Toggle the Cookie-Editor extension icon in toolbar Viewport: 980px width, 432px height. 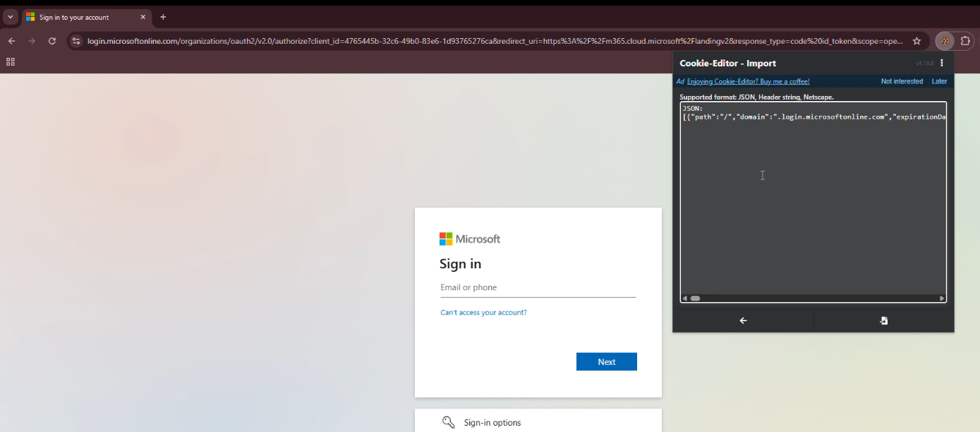pyautogui.click(x=945, y=41)
